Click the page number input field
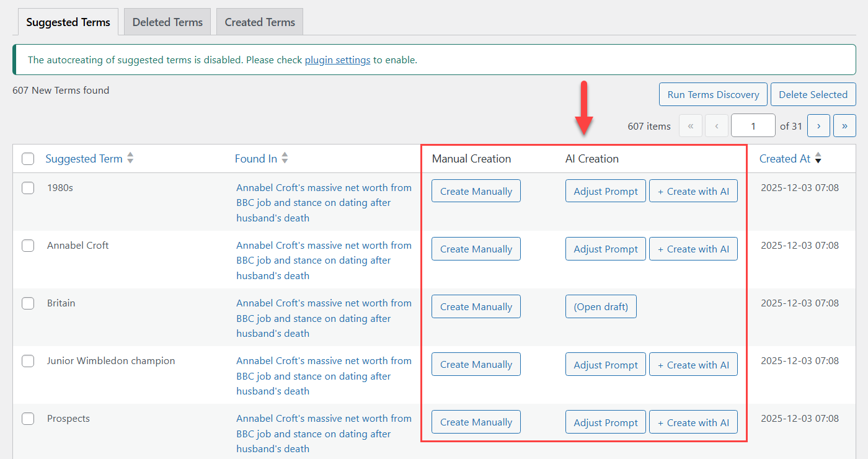The image size is (868, 459). pos(753,125)
